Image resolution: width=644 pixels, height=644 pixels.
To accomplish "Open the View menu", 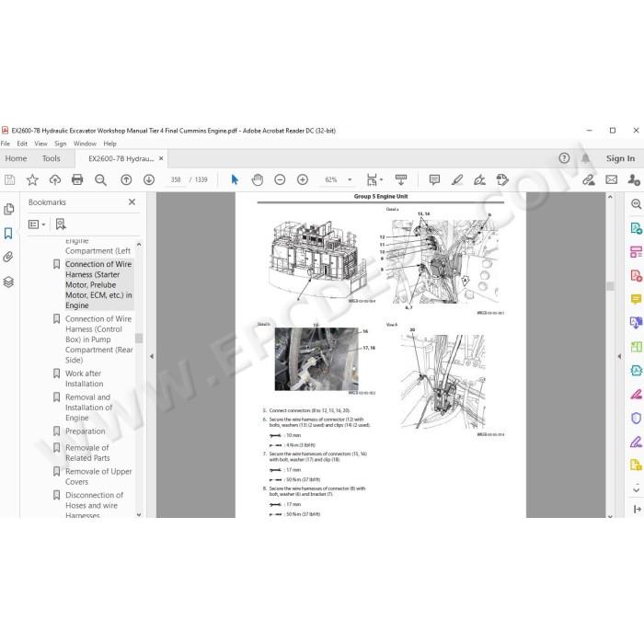I will coord(40,144).
